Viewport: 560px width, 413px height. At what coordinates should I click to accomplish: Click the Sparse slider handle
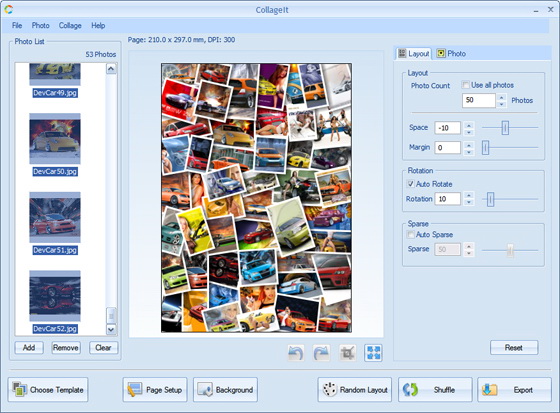click(x=510, y=250)
